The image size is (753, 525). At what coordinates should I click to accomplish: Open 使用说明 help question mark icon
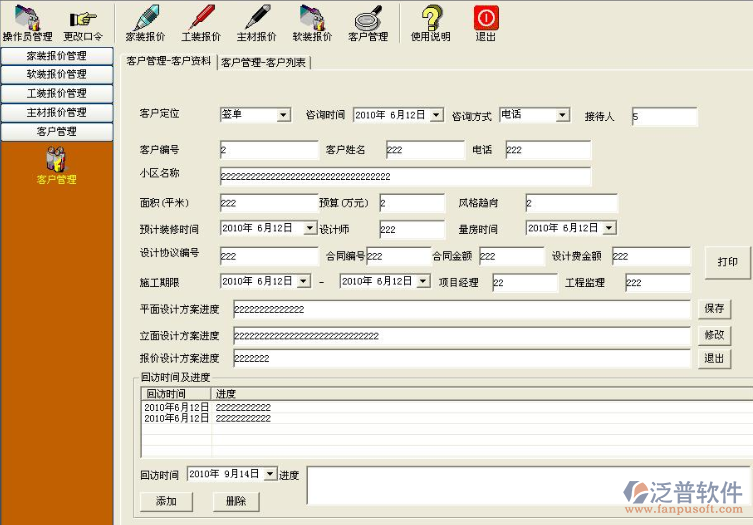(x=431, y=20)
